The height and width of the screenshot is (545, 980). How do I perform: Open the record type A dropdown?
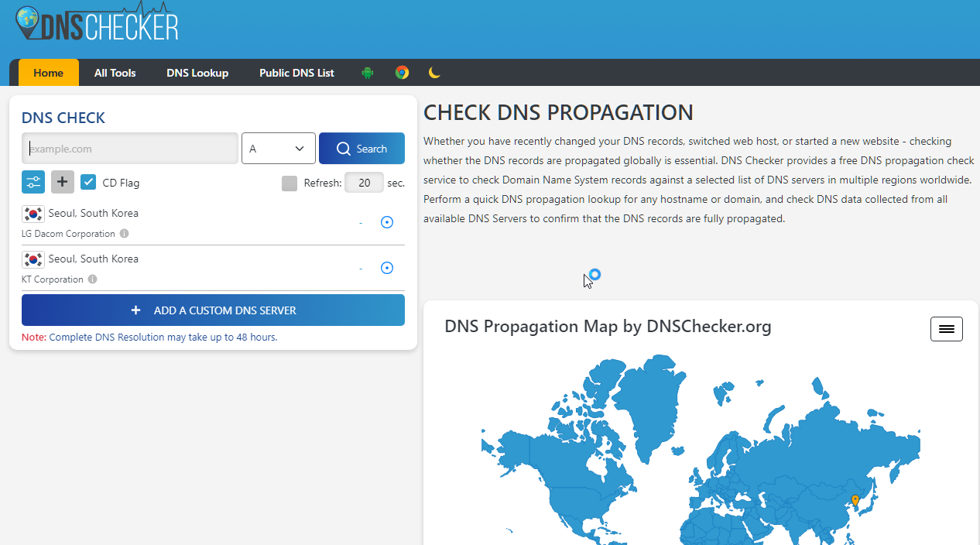tap(279, 149)
